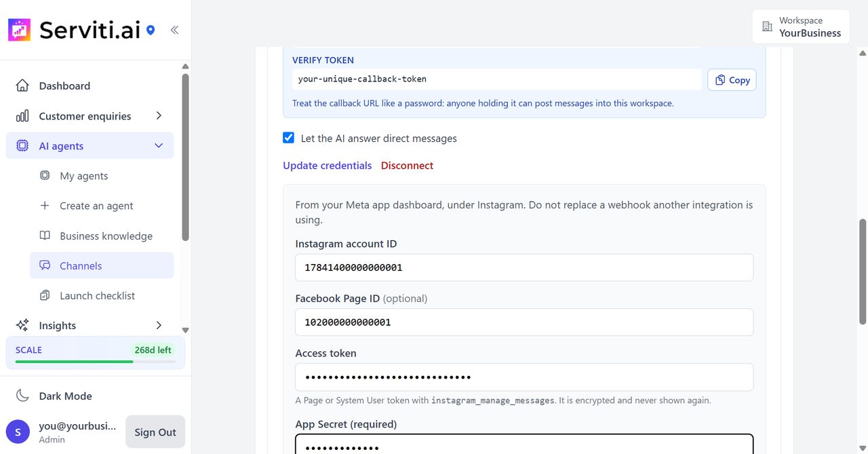This screenshot has width=868, height=454.
Task: Click the Launch checklist clipboard icon
Action: [45, 295]
